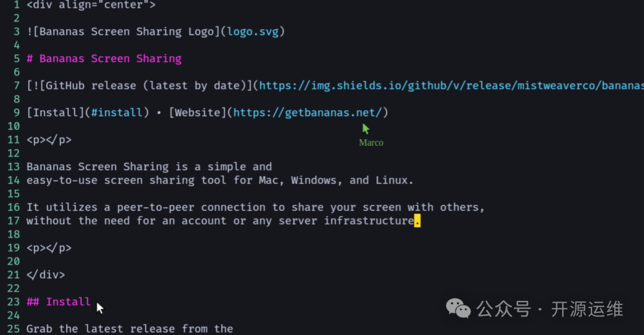Select the "## Install" heading line
This screenshot has height=335, width=644.
coord(58,302)
